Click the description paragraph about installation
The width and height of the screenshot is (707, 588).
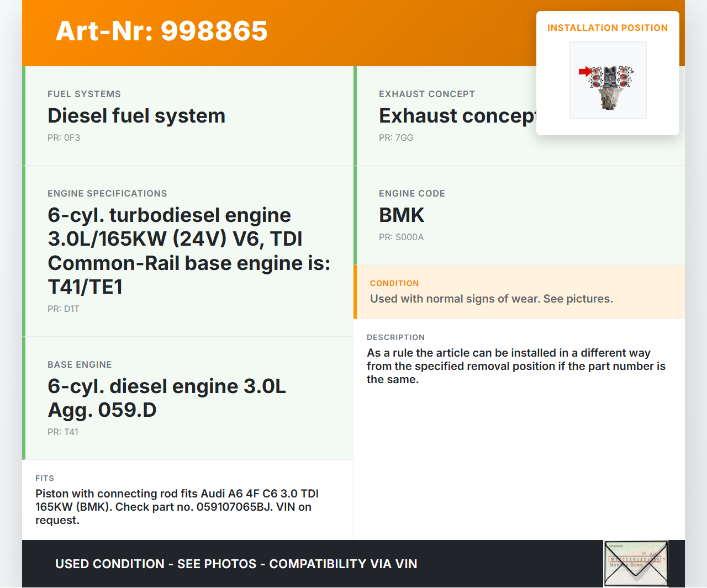516,366
